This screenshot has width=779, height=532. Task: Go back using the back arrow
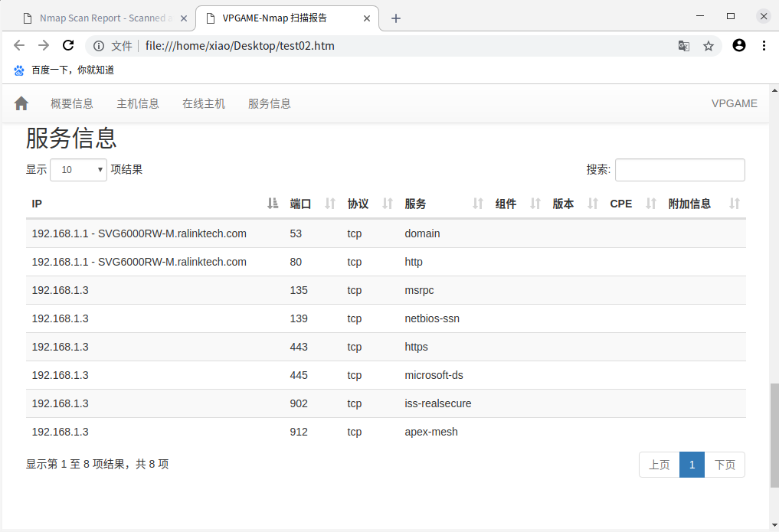click(19, 45)
